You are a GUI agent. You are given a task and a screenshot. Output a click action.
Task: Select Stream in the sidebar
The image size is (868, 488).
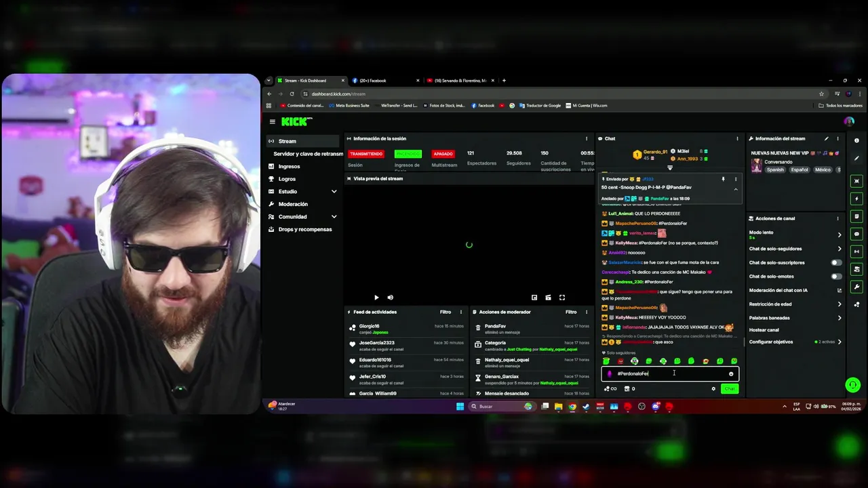[302, 141]
